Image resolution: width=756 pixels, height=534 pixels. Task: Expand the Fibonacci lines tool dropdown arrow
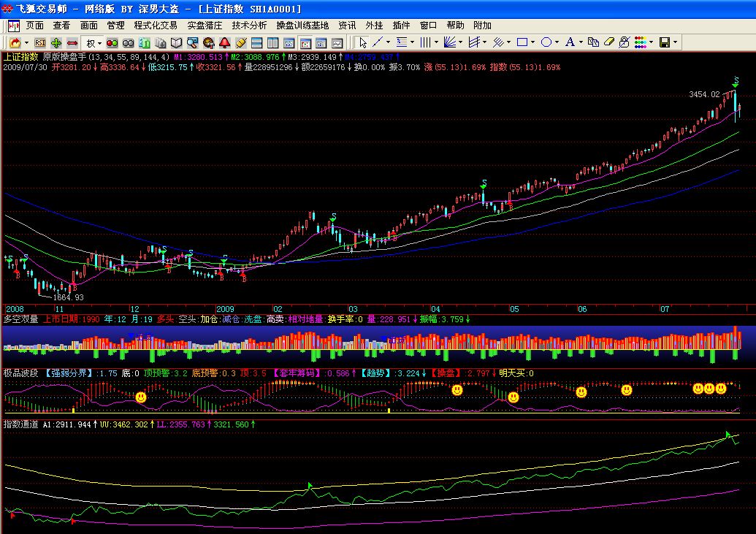click(x=412, y=42)
